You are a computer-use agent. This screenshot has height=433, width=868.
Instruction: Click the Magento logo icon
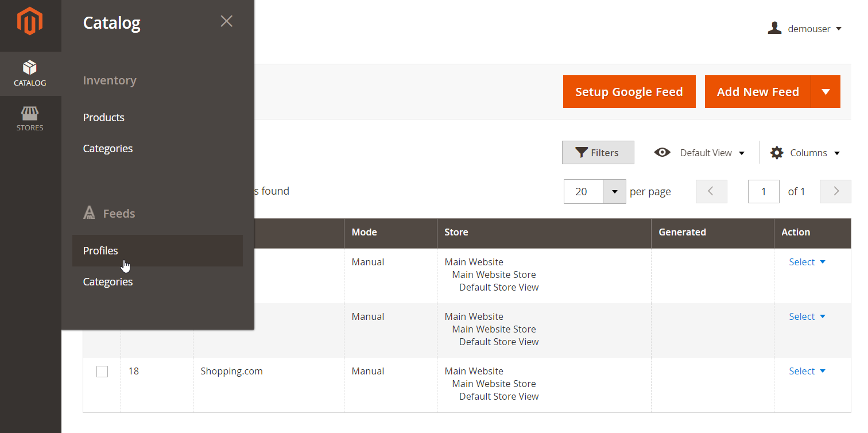tap(30, 22)
